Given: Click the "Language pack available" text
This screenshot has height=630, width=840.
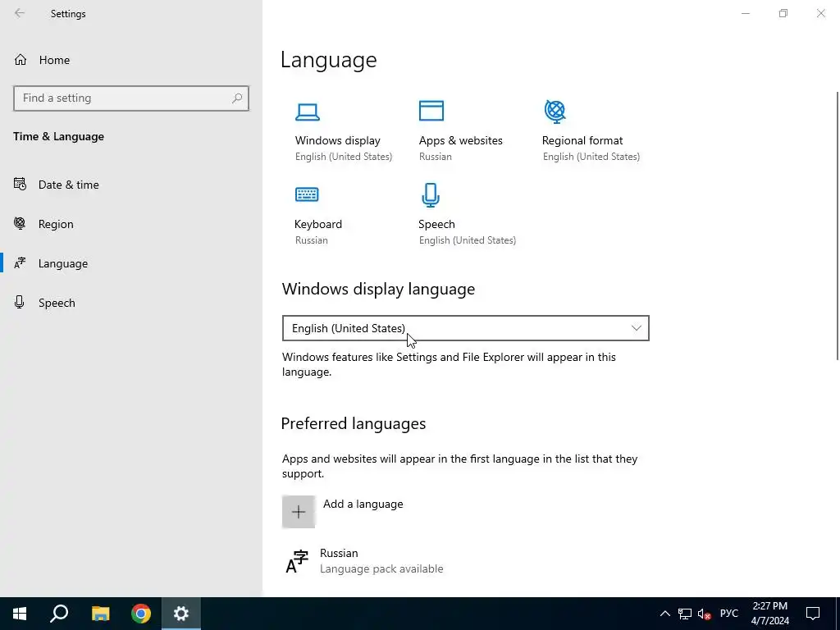Looking at the screenshot, I should (x=381, y=569).
